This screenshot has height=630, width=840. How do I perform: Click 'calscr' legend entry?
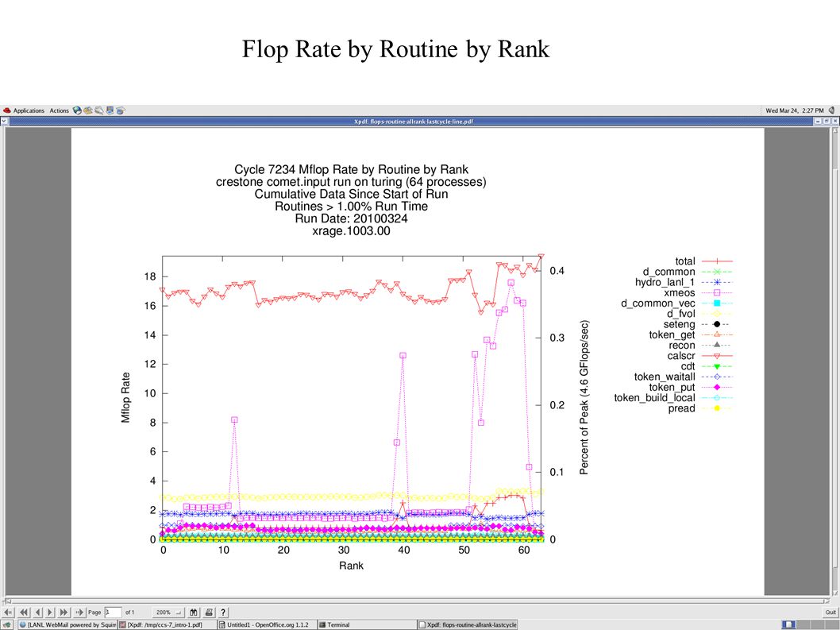pyautogui.click(x=699, y=356)
